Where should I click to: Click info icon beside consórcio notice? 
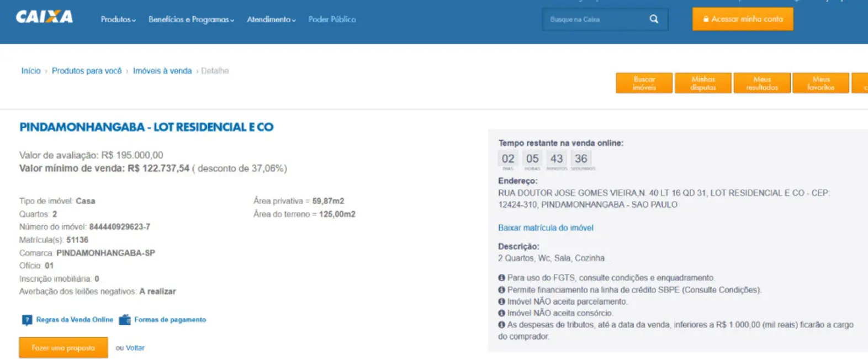[x=501, y=313]
